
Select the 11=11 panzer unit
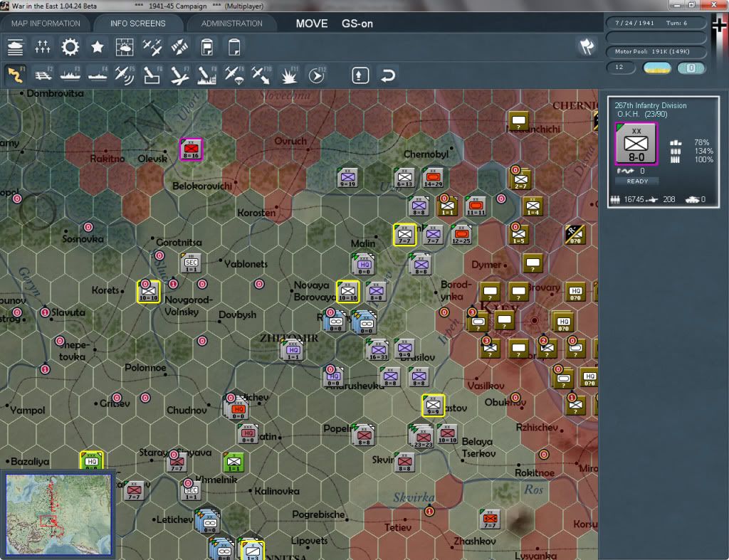(476, 206)
